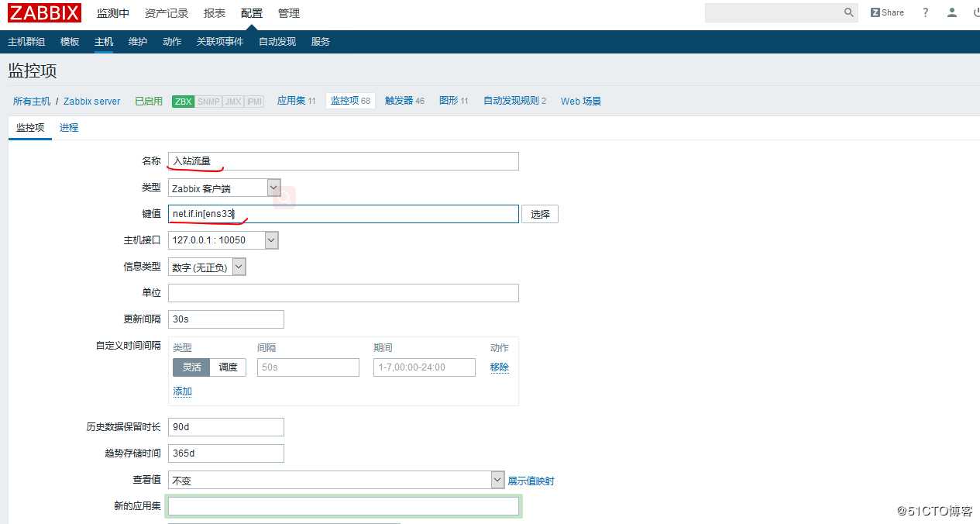Image resolution: width=980 pixels, height=524 pixels.
Task: Open 自动发现规则 2 link
Action: click(x=514, y=101)
